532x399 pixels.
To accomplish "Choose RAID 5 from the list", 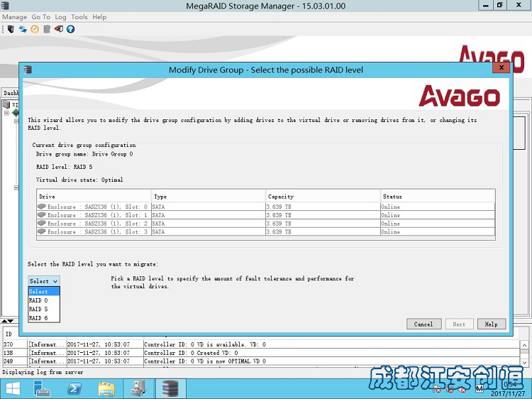I will tap(44, 309).
